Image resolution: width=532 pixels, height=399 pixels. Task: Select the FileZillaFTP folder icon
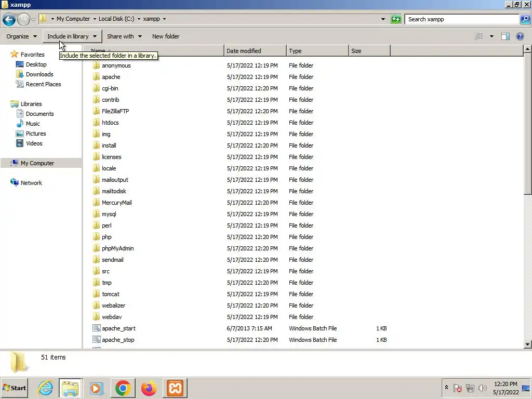pyautogui.click(x=96, y=111)
